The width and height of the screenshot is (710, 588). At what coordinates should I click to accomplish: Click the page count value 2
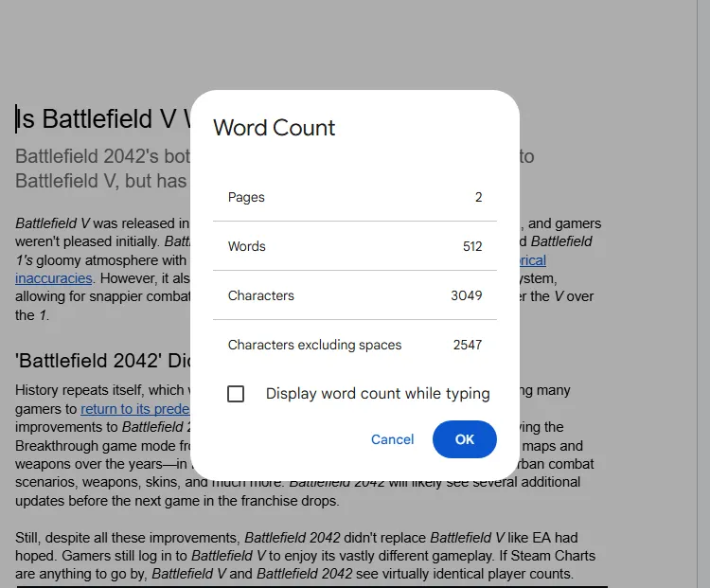point(479,197)
